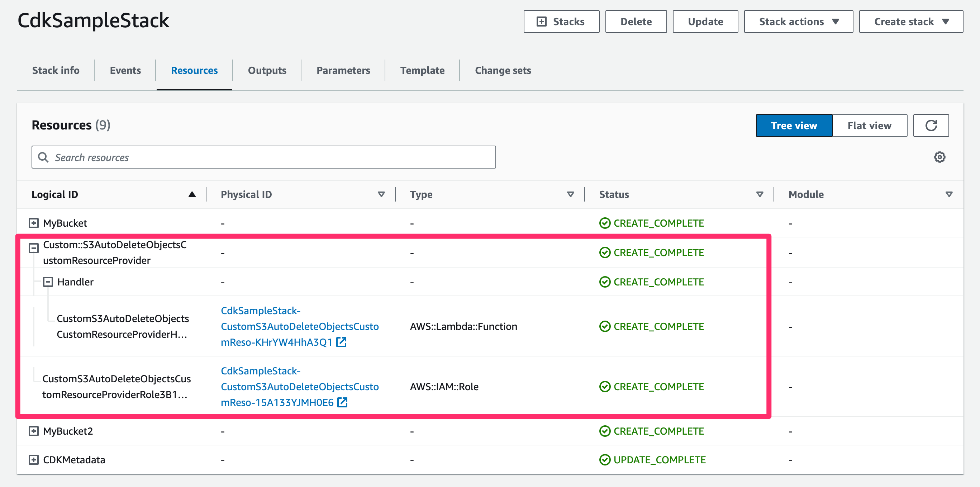Click the search magnifier icon
The image size is (980, 487).
pos(44,157)
